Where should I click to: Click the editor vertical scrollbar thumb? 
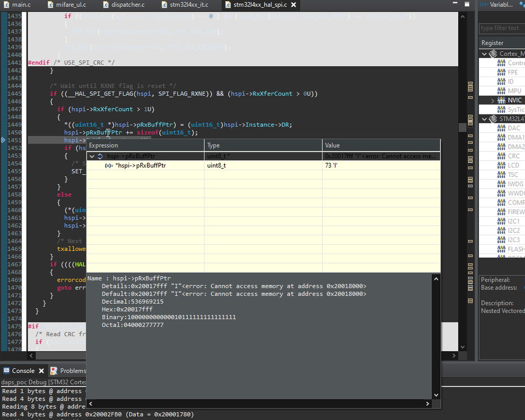click(462, 128)
